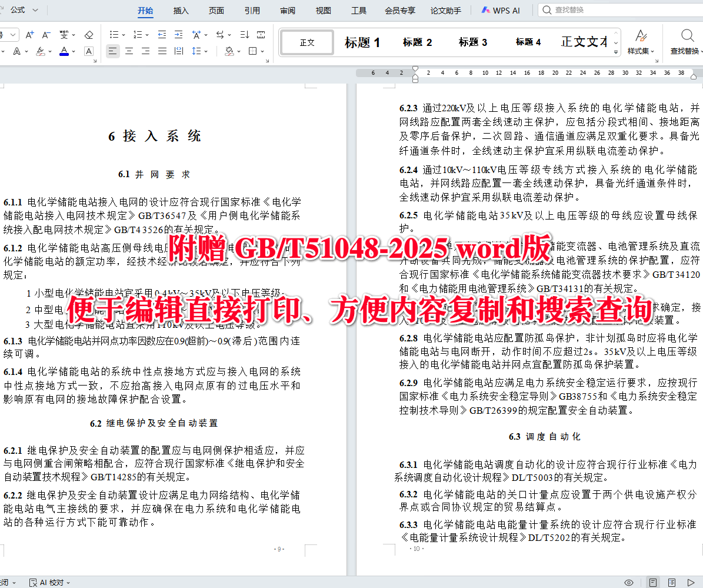Center align paragraph text
This screenshot has width=703, height=588.
click(x=129, y=51)
